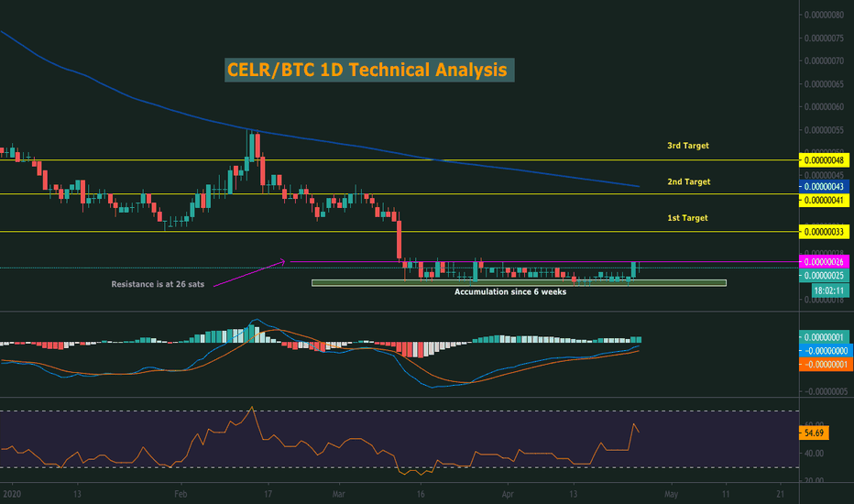This screenshot has height=504, width=854.
Task: Click the magenta 0.00000026 resistance tag
Action: click(x=824, y=262)
